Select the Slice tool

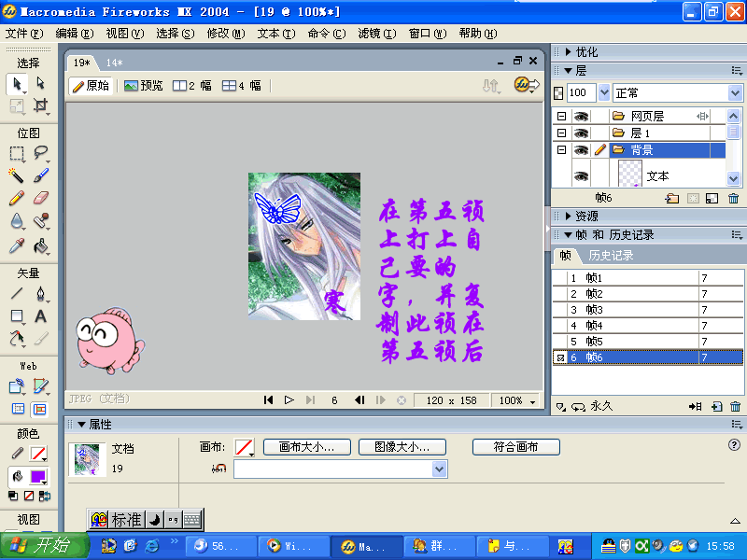point(40,385)
